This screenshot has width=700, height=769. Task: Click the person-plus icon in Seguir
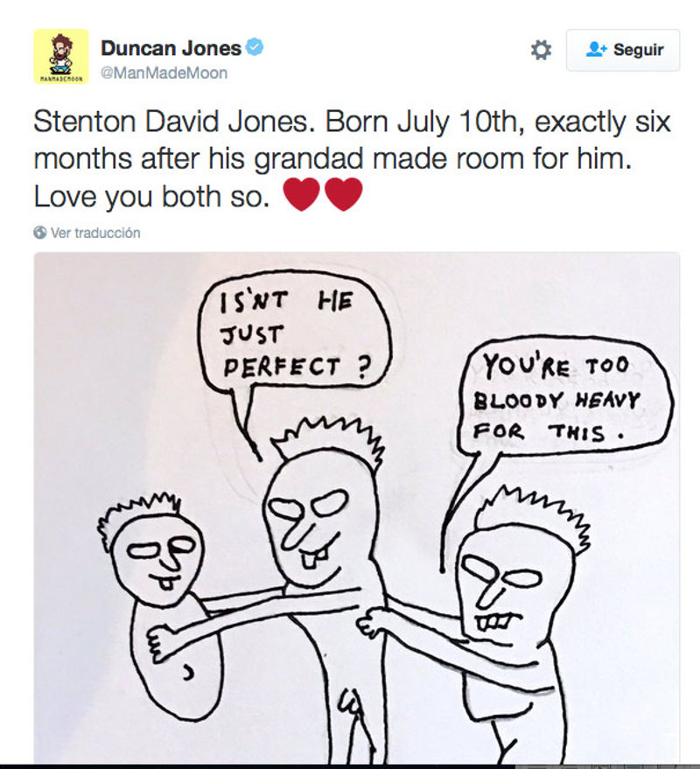tap(596, 50)
